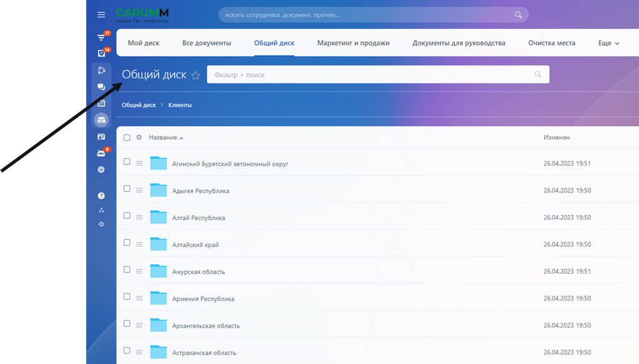Check the Астраханская область row
The height and width of the screenshot is (364, 639).
(x=127, y=350)
